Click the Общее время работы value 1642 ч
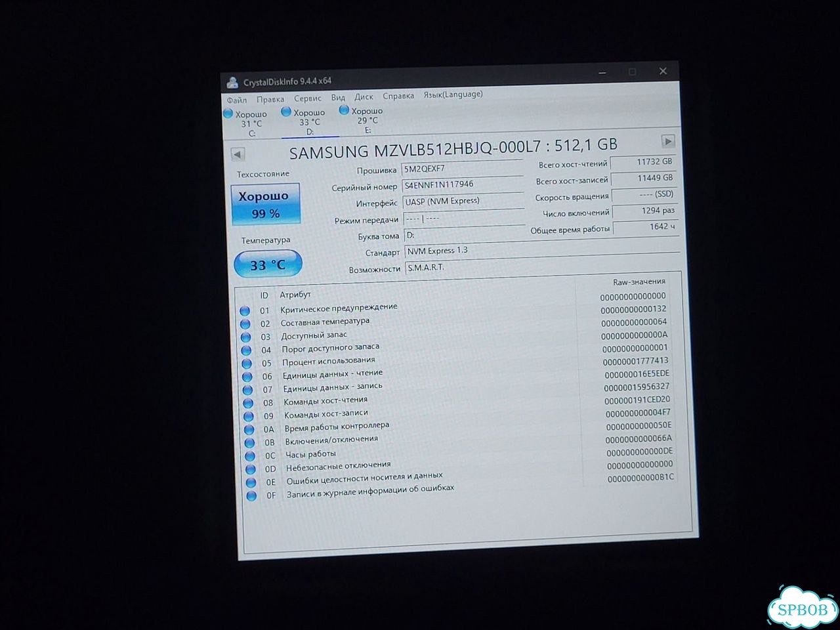 coord(645,227)
